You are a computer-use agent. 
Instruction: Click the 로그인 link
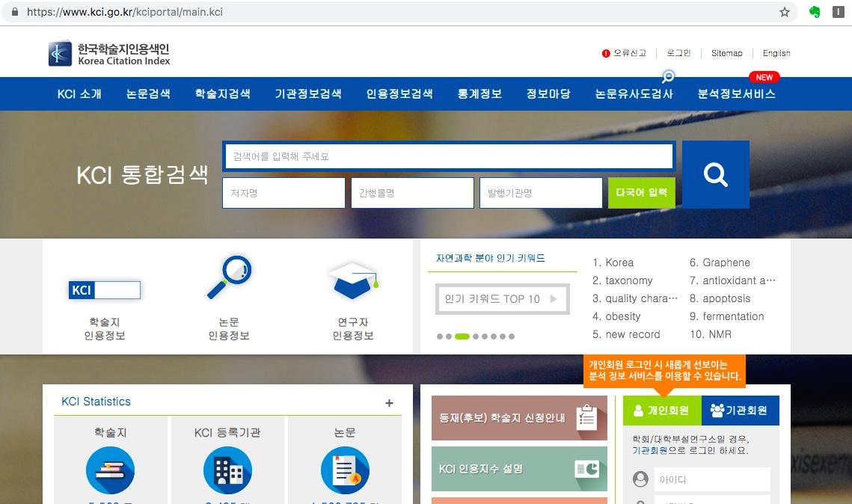pyautogui.click(x=678, y=53)
